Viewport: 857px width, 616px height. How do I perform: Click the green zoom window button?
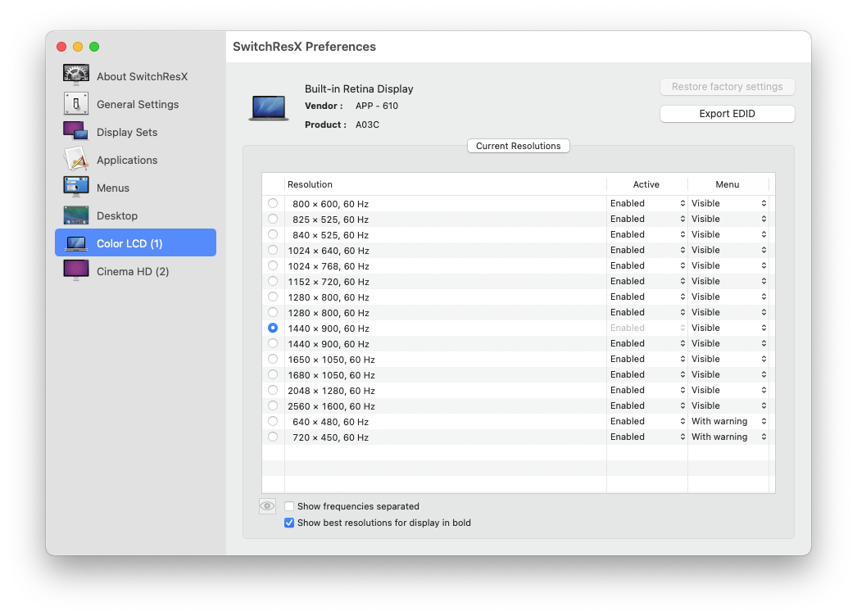tap(94, 47)
